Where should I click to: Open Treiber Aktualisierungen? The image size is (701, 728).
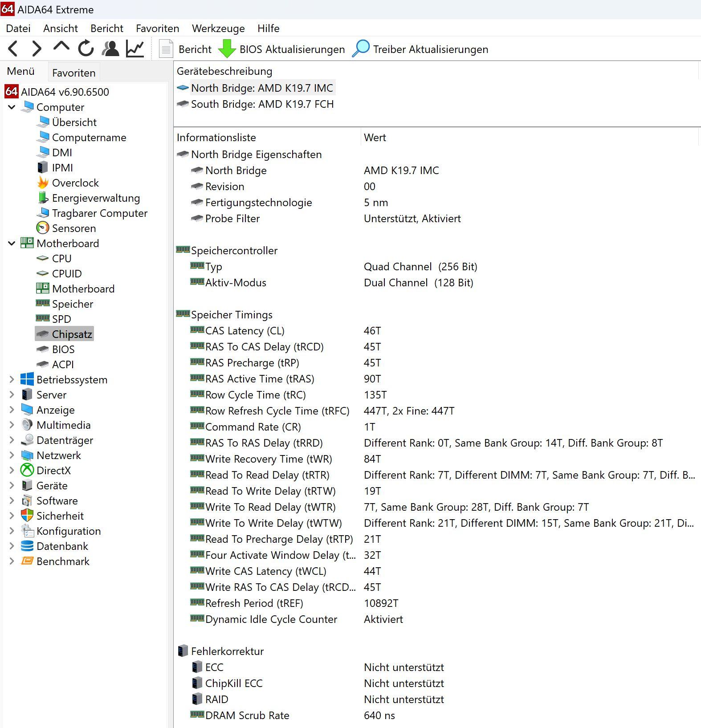[420, 49]
